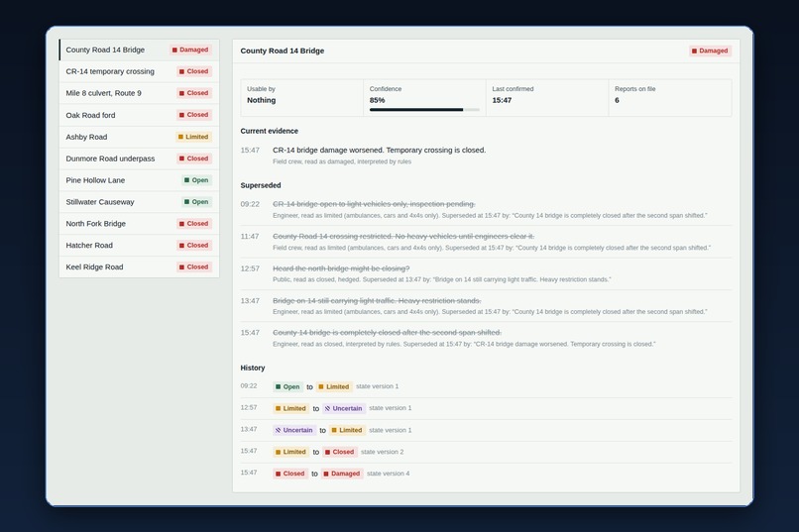Screen dimensions: 799x532
Task: Click the Current evidence heading
Action: 269,131
